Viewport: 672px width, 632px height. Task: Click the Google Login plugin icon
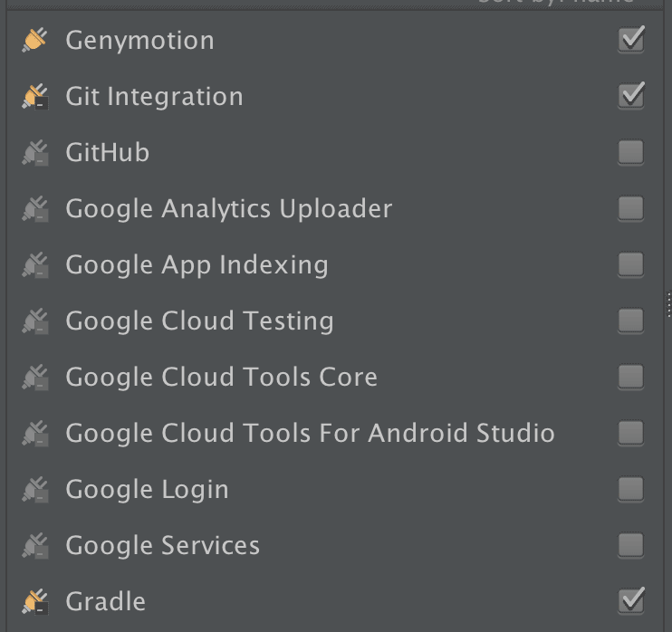click(34, 490)
